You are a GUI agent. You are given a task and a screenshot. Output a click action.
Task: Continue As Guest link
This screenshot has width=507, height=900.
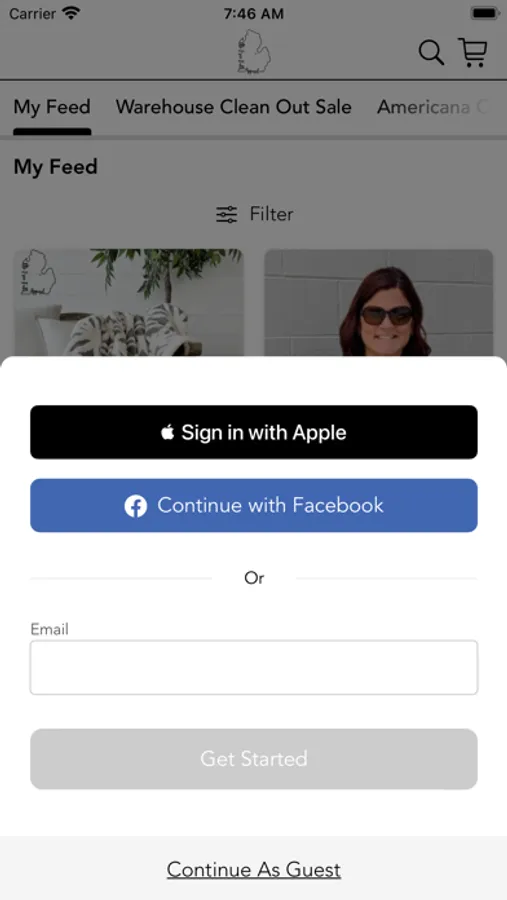[x=254, y=870]
